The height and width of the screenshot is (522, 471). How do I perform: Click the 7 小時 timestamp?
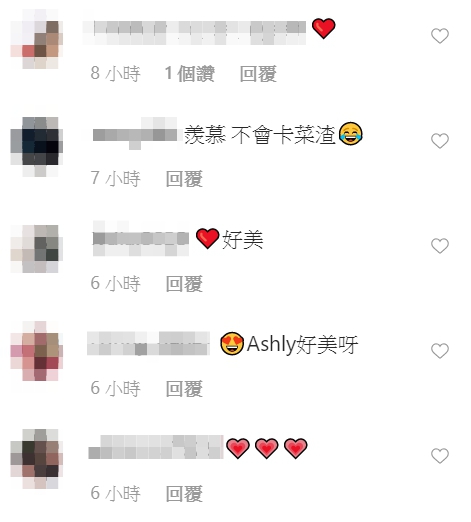(x=115, y=179)
